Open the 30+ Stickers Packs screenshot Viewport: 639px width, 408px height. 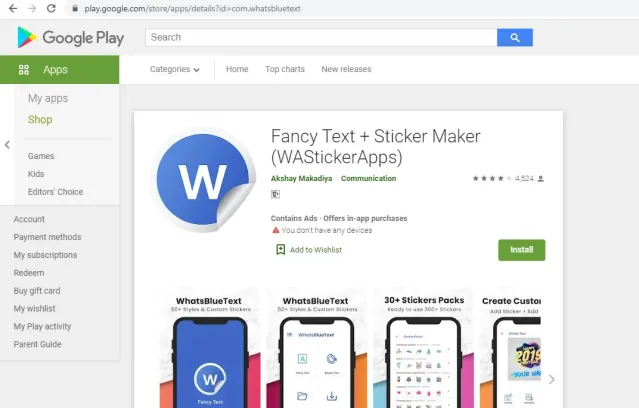coord(424,348)
